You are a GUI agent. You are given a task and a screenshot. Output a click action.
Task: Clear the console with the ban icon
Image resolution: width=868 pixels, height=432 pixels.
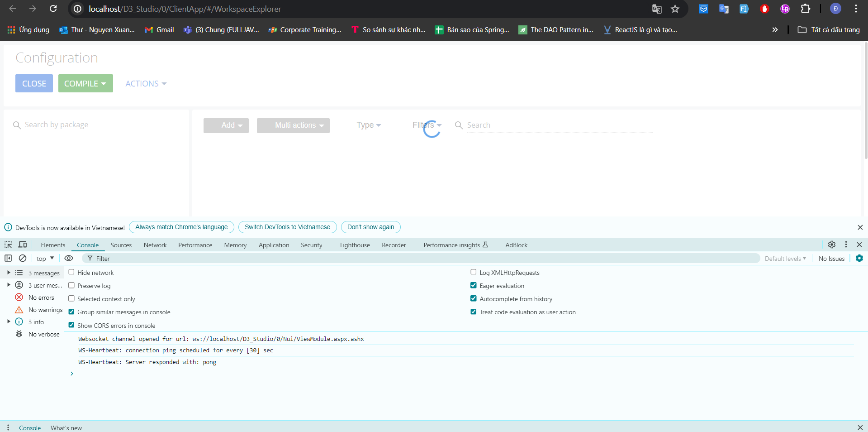(23, 258)
